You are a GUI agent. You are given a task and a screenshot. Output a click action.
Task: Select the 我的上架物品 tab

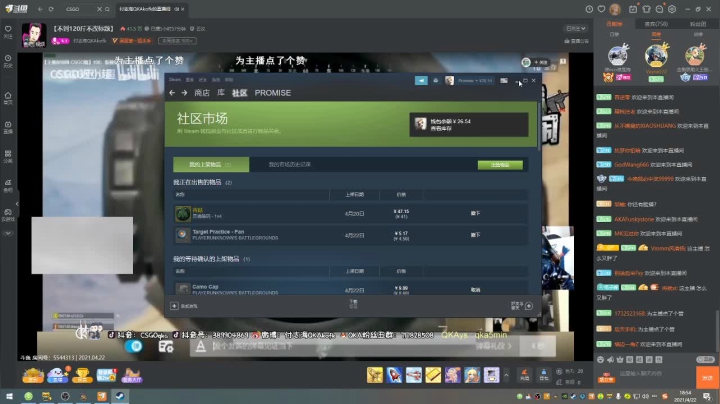pos(211,164)
